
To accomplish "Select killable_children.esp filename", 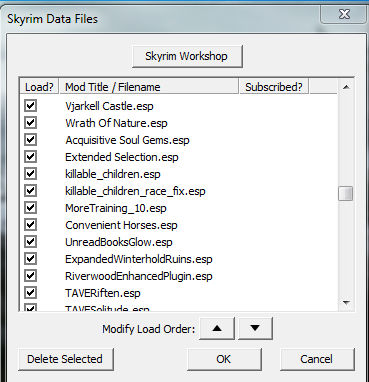I will 113,174.
